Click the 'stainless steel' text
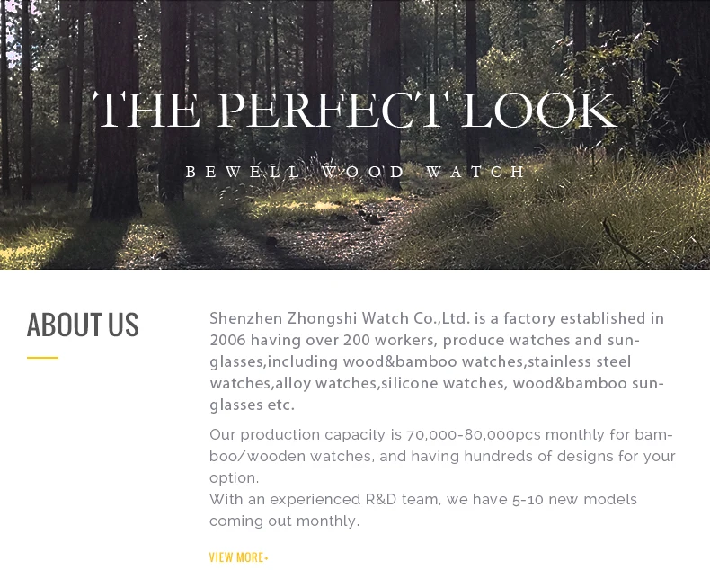This screenshot has height=588, width=710. pyautogui.click(x=580, y=361)
